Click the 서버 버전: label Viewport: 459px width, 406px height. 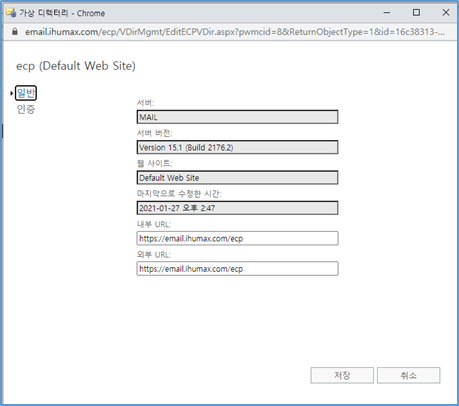click(155, 133)
